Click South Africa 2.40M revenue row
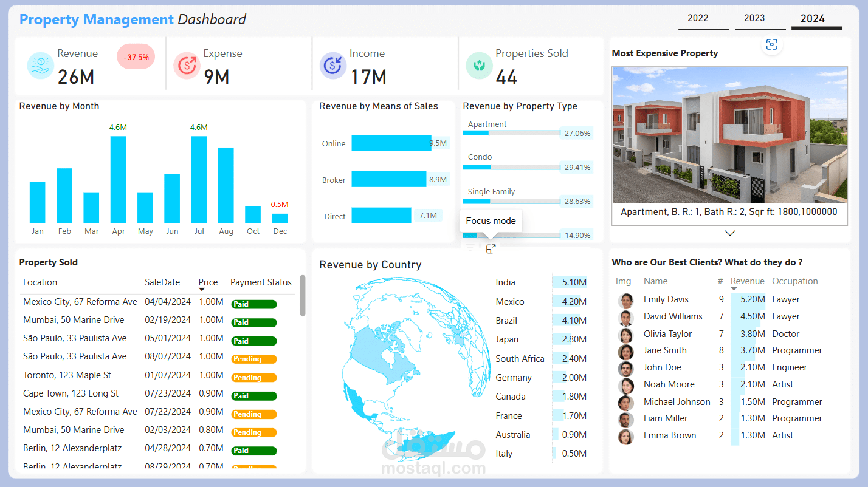This screenshot has height=487, width=868. coord(541,359)
